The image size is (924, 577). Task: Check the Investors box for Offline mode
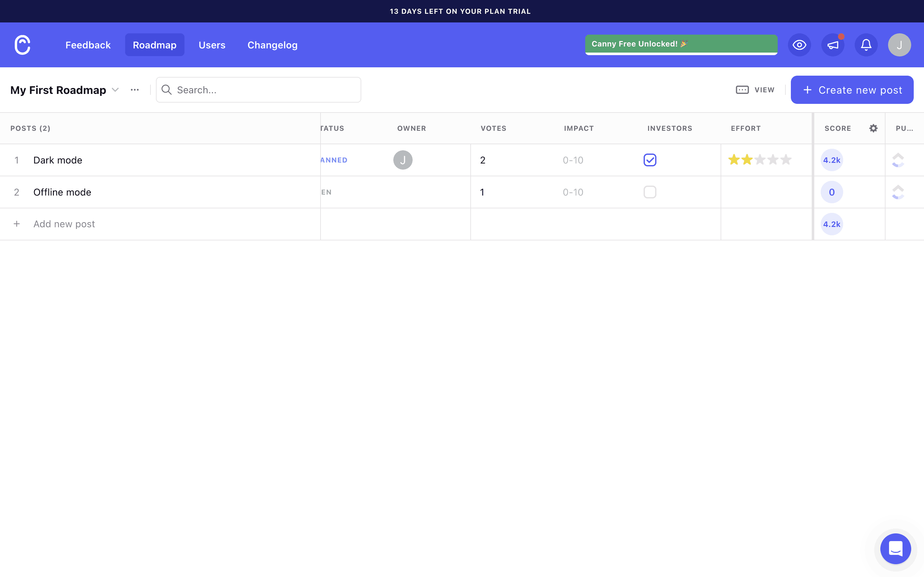[x=650, y=192]
